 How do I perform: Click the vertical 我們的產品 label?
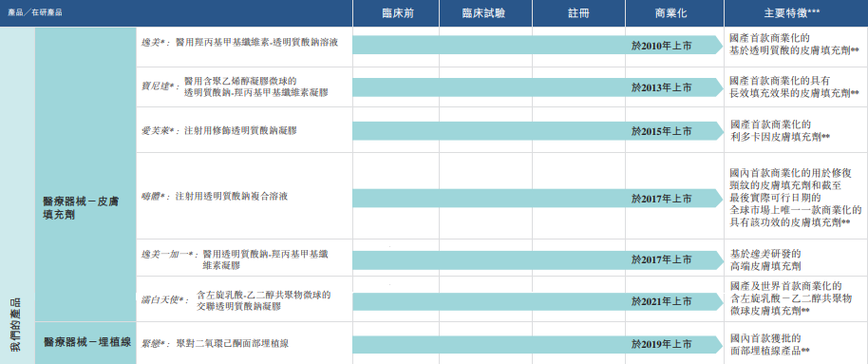[15, 324]
